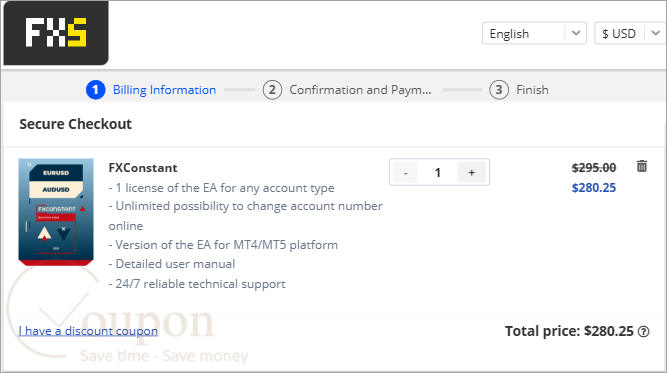
Task: Click the step 1 circle icon
Action: [96, 90]
